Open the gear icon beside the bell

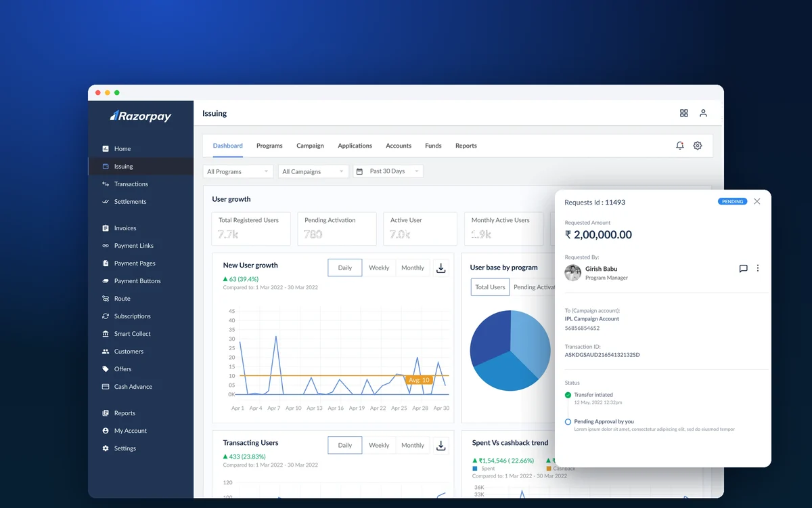pyautogui.click(x=698, y=146)
